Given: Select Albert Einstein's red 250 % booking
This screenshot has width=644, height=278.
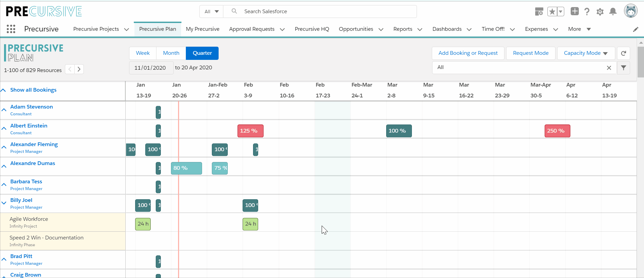Looking at the screenshot, I should click(557, 131).
